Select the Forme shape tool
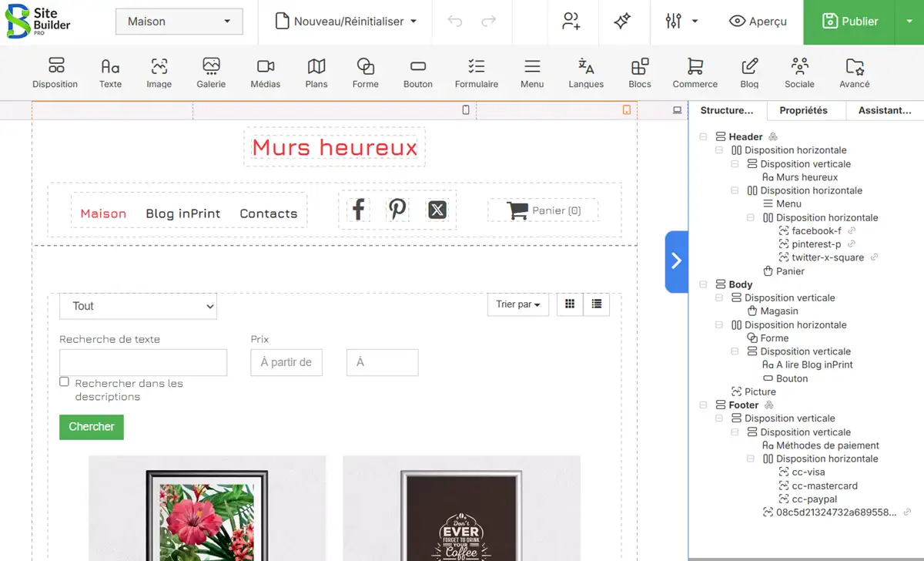The image size is (924, 561). tap(366, 73)
